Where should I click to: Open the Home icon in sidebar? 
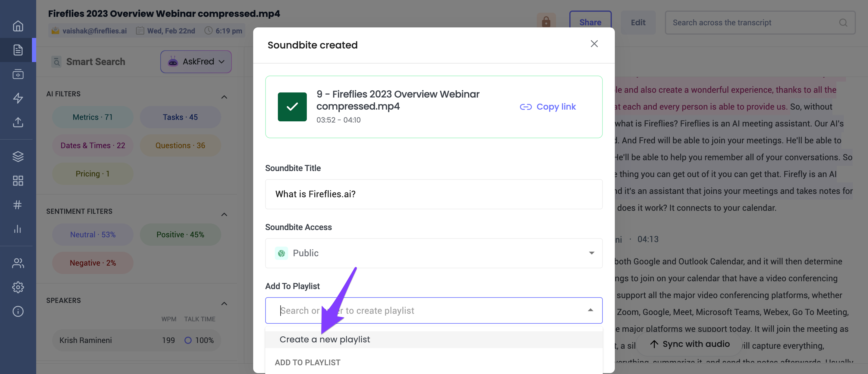coord(18,26)
